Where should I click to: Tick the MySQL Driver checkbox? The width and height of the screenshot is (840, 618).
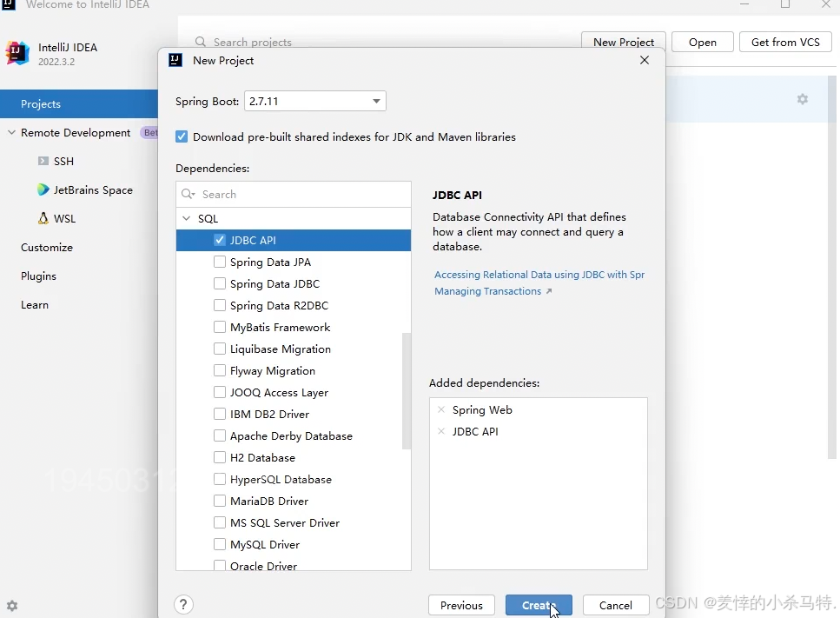click(x=220, y=544)
